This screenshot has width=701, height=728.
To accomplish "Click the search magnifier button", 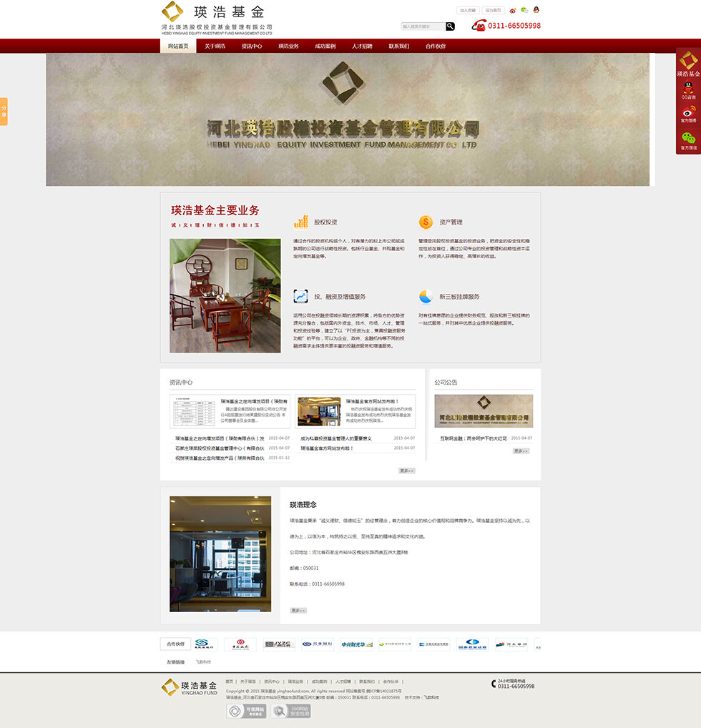I will point(450,26).
